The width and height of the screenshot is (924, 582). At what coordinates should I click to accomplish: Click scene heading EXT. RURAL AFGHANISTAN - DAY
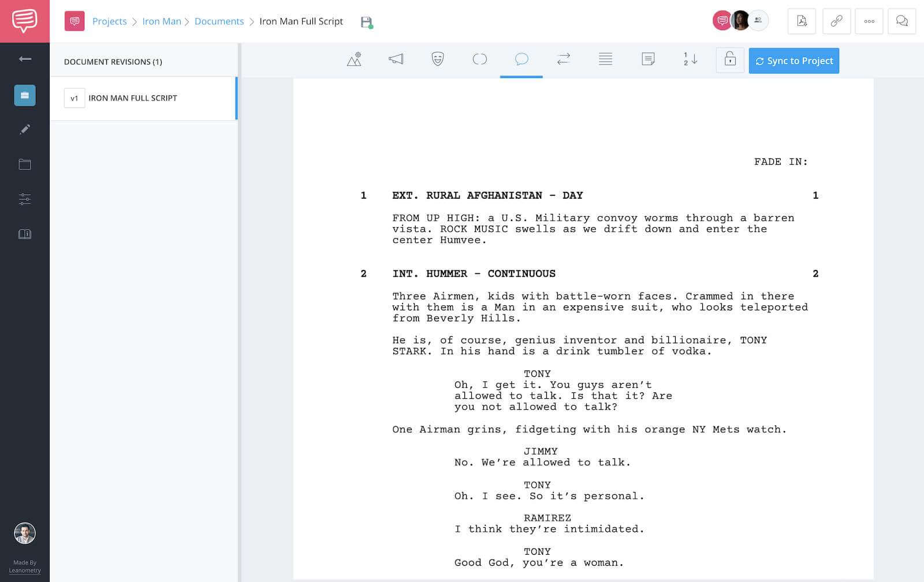point(487,195)
